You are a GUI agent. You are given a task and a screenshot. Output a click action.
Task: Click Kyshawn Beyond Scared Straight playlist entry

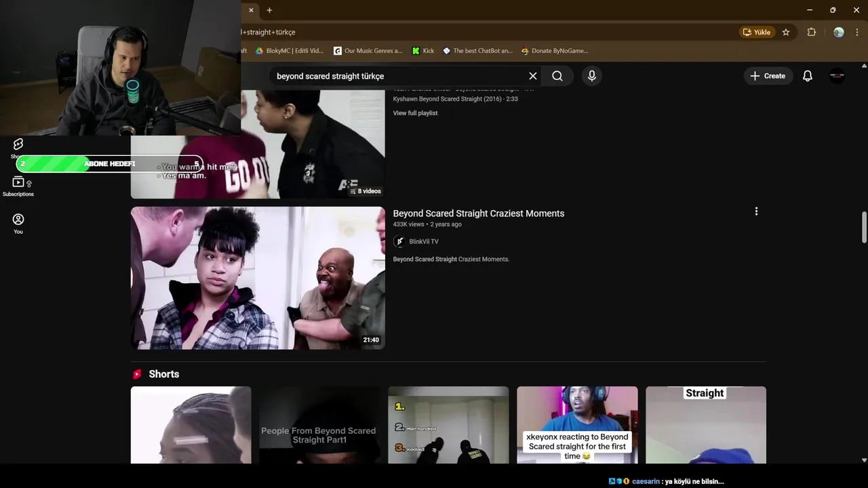(455, 99)
